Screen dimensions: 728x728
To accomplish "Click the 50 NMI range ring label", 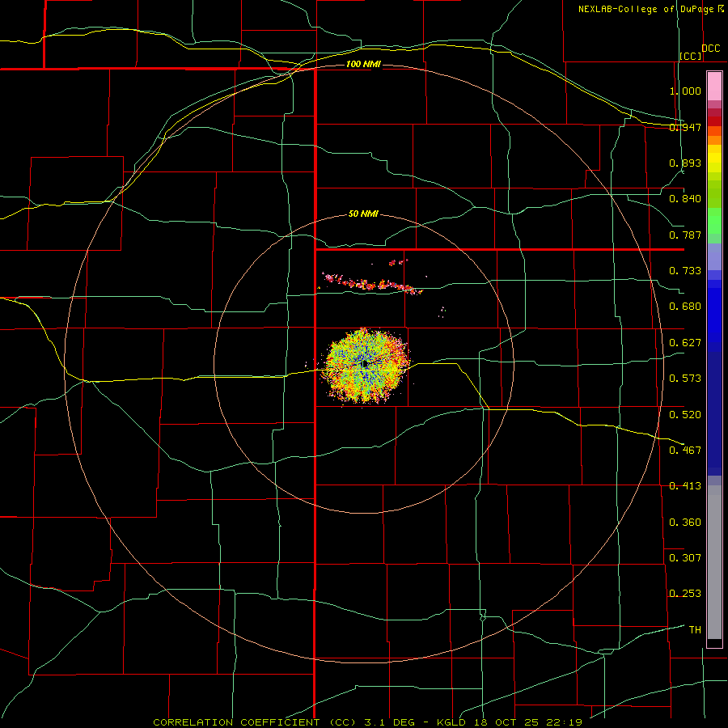I will coord(363,214).
